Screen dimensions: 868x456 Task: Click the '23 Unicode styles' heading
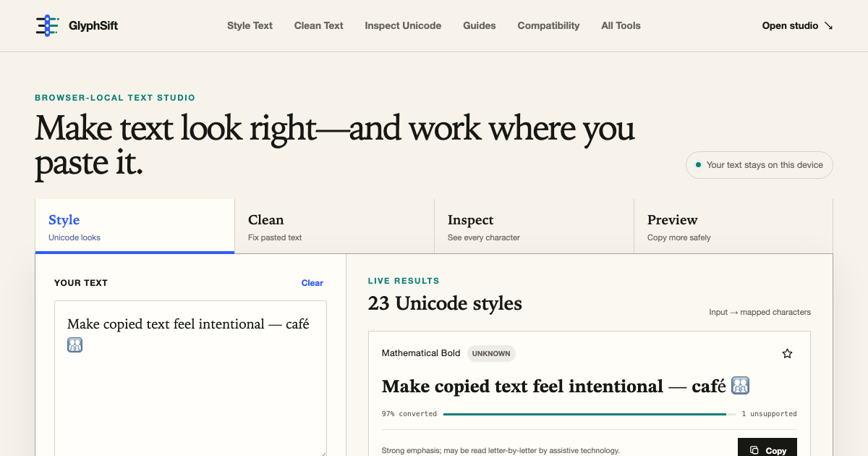[445, 303]
